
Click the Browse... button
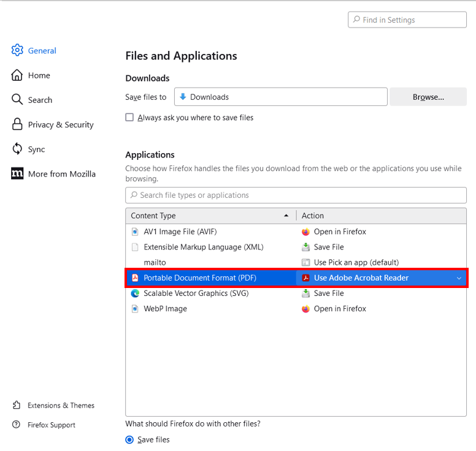[428, 97]
